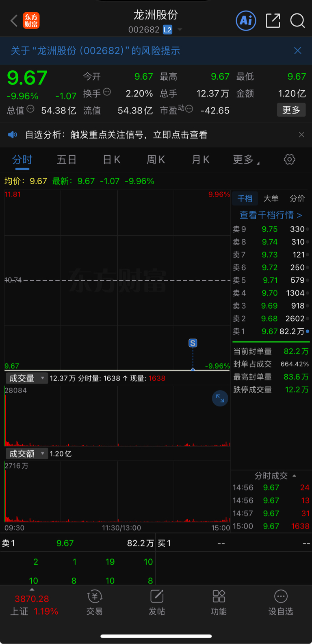Image resolution: width=312 pixels, height=644 pixels.
Task: Tap the blue S signal marker
Action: point(193,343)
